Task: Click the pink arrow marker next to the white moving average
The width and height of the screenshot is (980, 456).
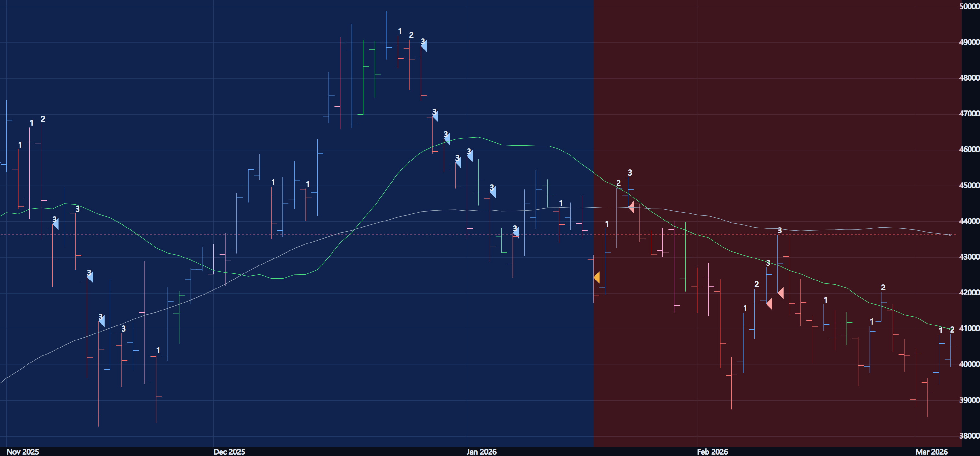Action: click(x=631, y=207)
